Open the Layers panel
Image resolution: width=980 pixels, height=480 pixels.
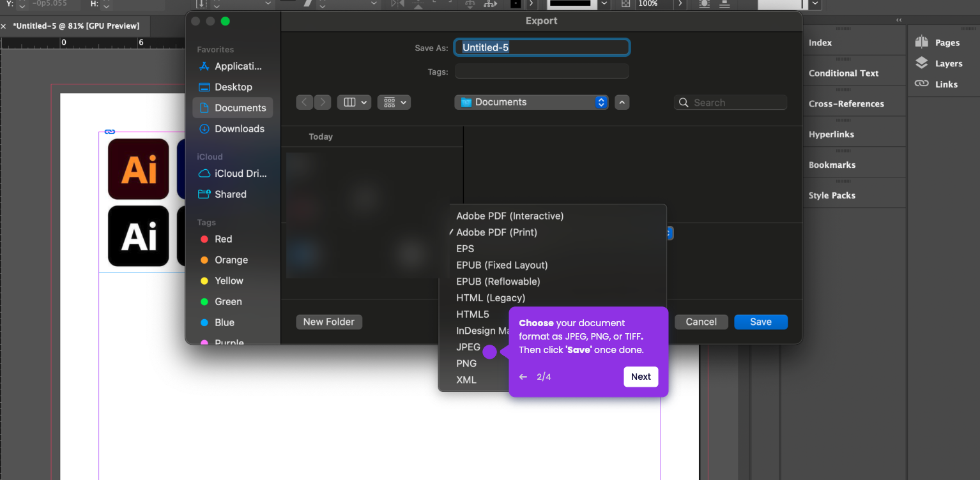click(x=938, y=63)
